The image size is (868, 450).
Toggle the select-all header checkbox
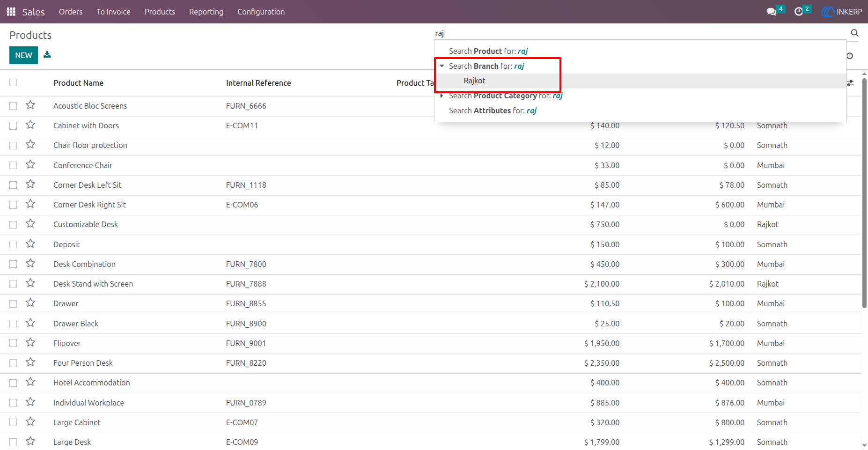[x=13, y=82]
